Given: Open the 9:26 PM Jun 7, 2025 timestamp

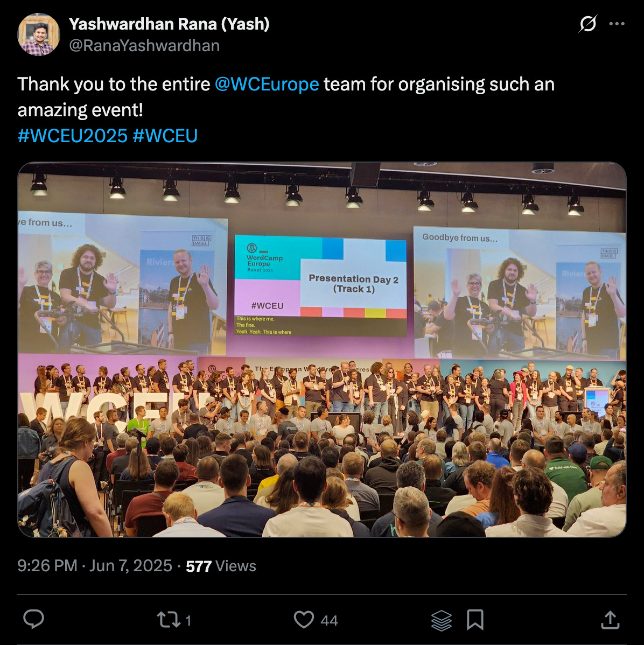Looking at the screenshot, I should (x=95, y=566).
